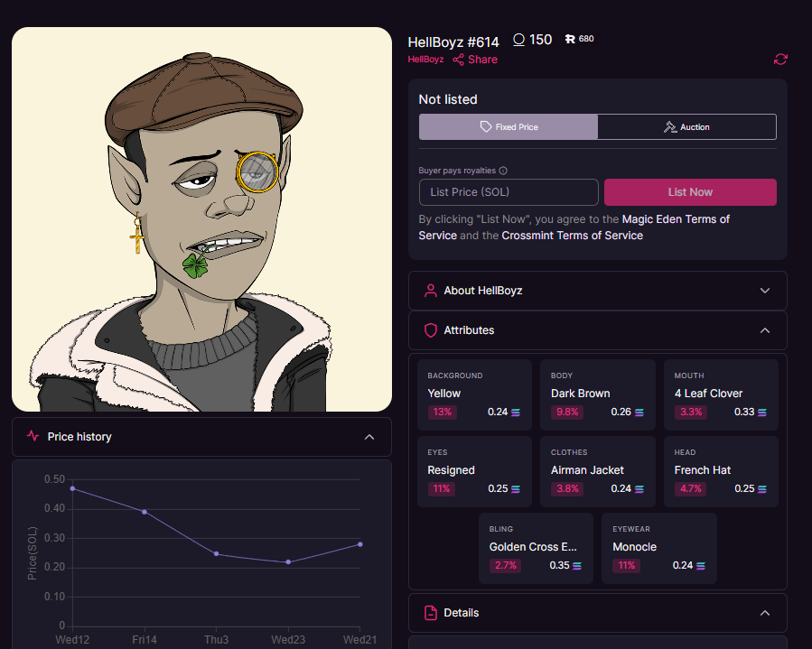Click the 13% rarity badge
The image size is (812, 649).
point(443,412)
